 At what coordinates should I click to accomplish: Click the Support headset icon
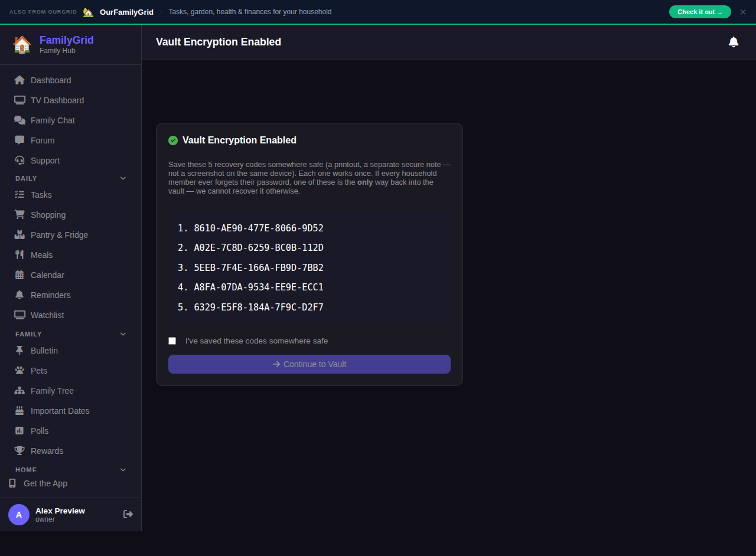point(19,161)
